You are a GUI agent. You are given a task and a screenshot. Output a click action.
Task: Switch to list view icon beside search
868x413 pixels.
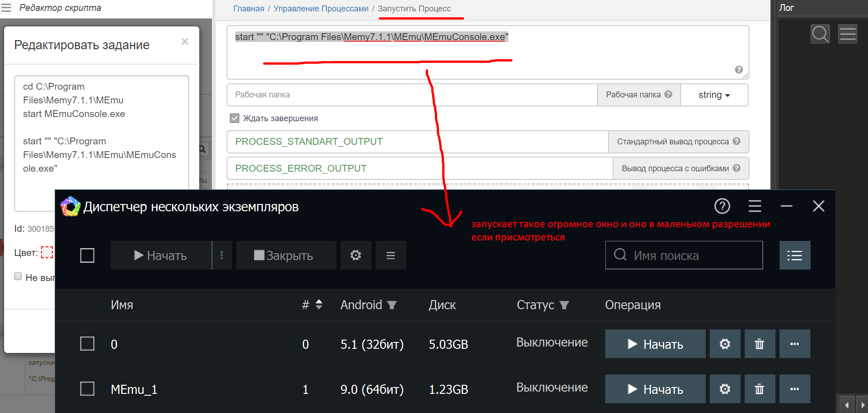pyautogui.click(x=795, y=255)
